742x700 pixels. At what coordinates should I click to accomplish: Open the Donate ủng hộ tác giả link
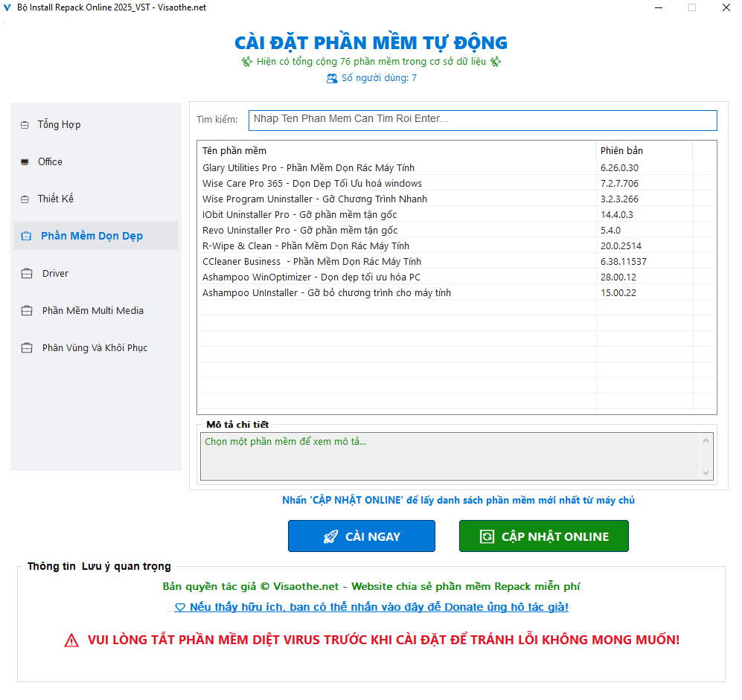[371, 607]
